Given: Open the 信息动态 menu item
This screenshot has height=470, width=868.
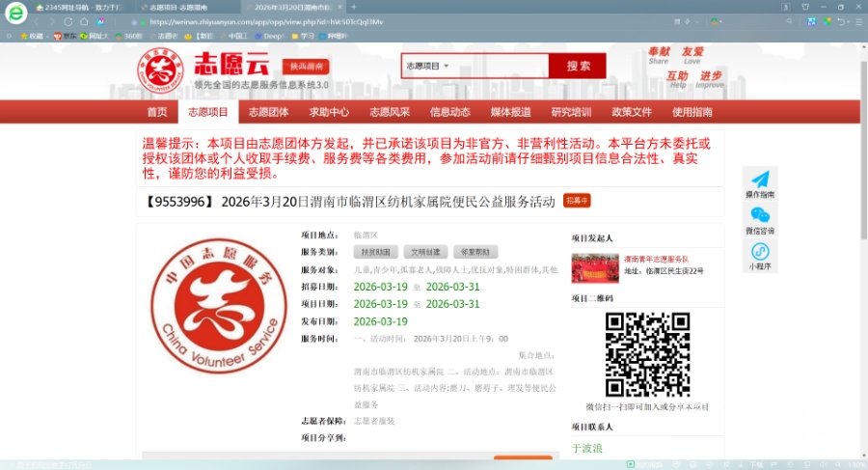Looking at the screenshot, I should coord(449,112).
